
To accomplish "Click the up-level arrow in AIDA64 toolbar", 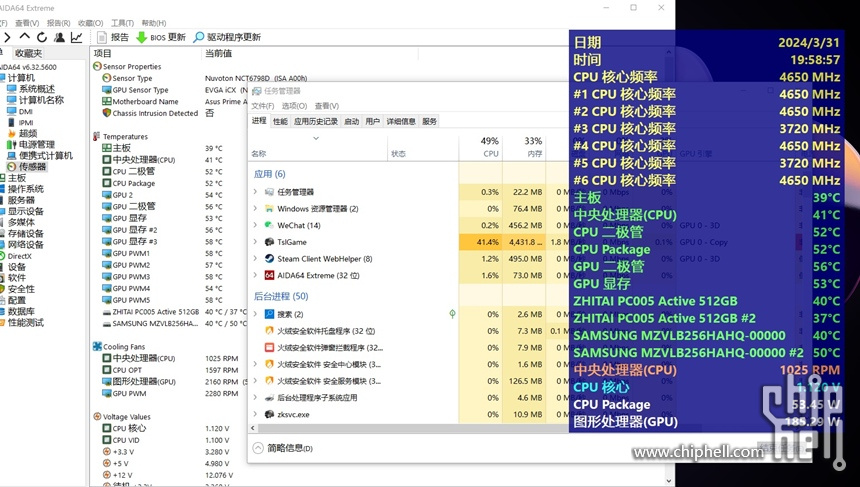I will click(24, 37).
